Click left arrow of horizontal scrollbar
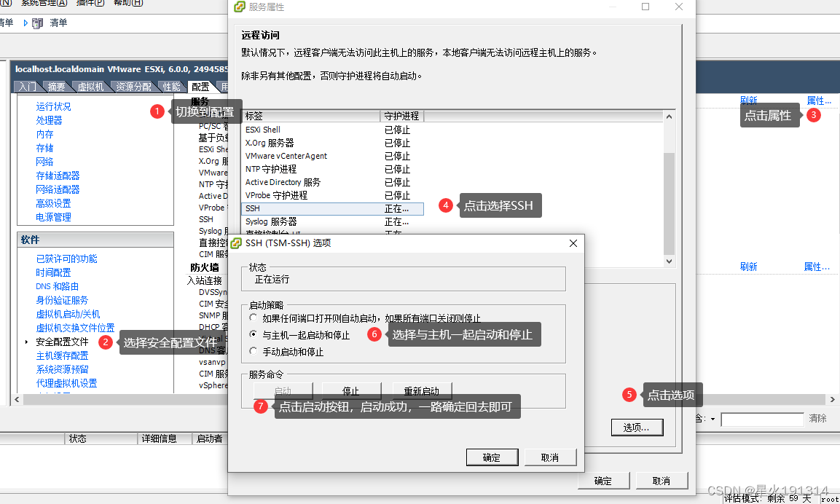Image resolution: width=840 pixels, height=504 pixels. tap(17, 400)
